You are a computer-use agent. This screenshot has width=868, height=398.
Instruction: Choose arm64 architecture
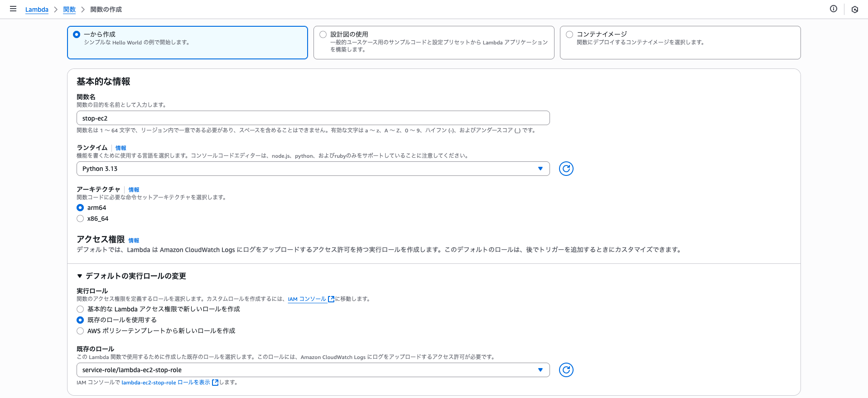80,208
